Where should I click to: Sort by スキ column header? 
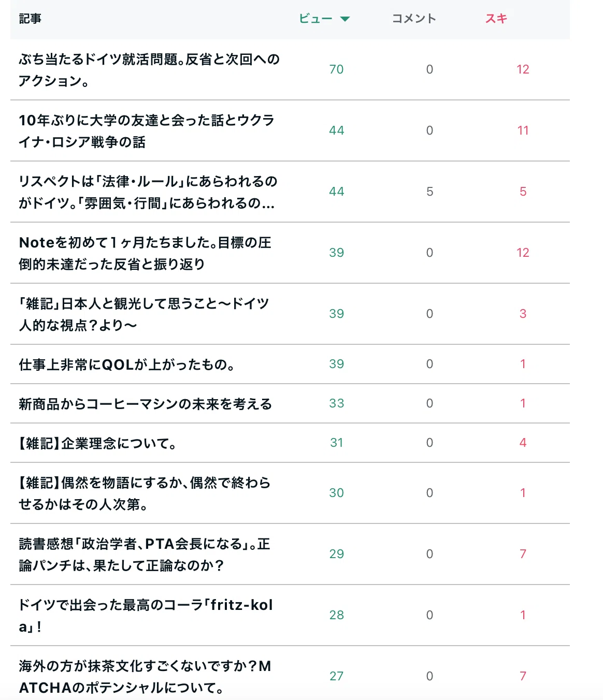496,19
